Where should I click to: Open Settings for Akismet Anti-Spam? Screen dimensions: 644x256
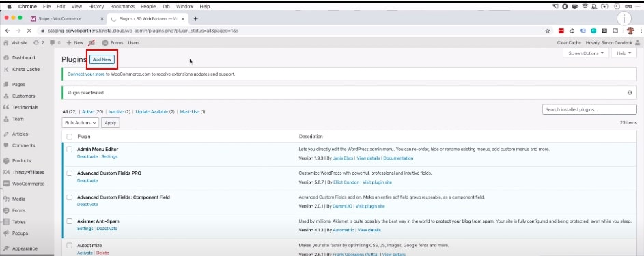point(85,229)
